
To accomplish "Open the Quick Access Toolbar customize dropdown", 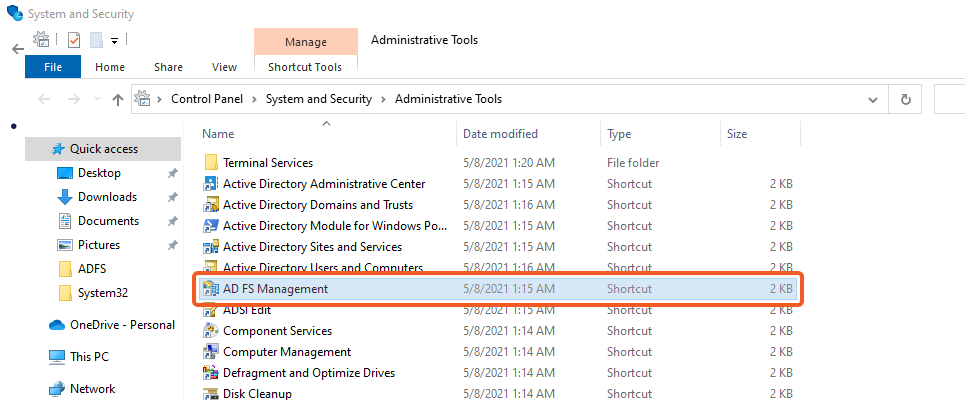I will 115,41.
